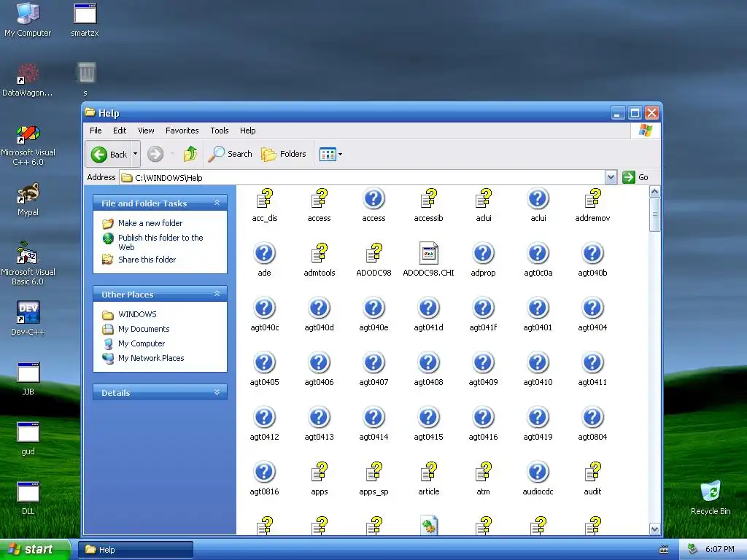Select the article help file
Screen dimensions: 747x560
coord(428,479)
